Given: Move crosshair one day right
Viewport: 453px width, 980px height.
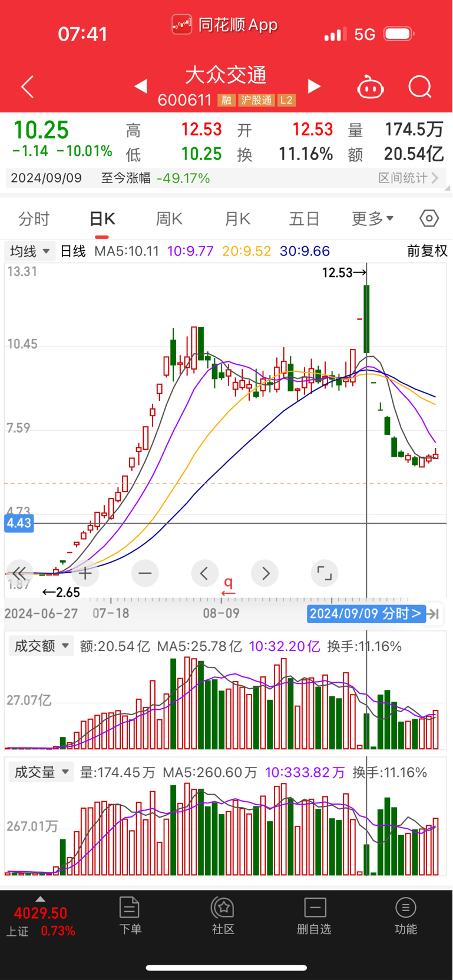Looking at the screenshot, I should point(265,573).
